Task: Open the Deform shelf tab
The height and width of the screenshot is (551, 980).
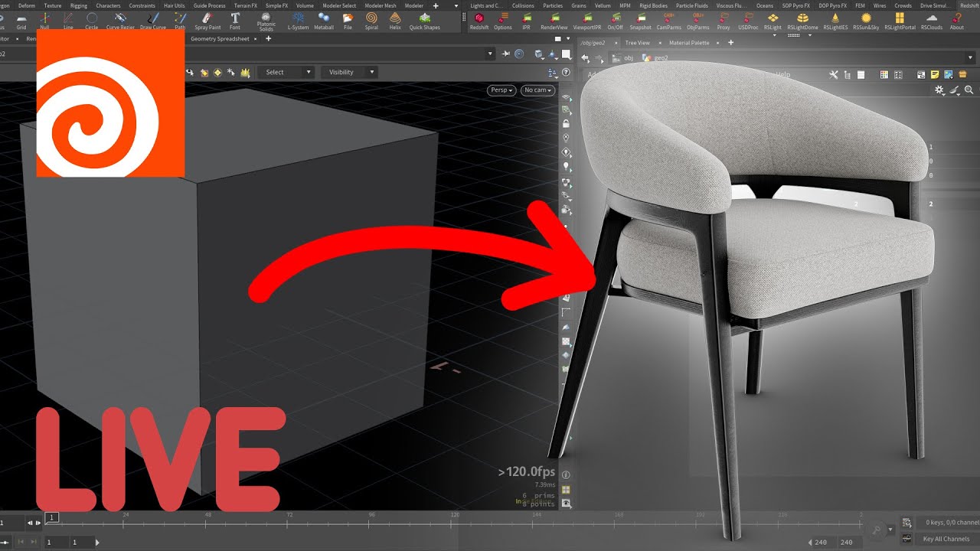Action: [x=27, y=5]
